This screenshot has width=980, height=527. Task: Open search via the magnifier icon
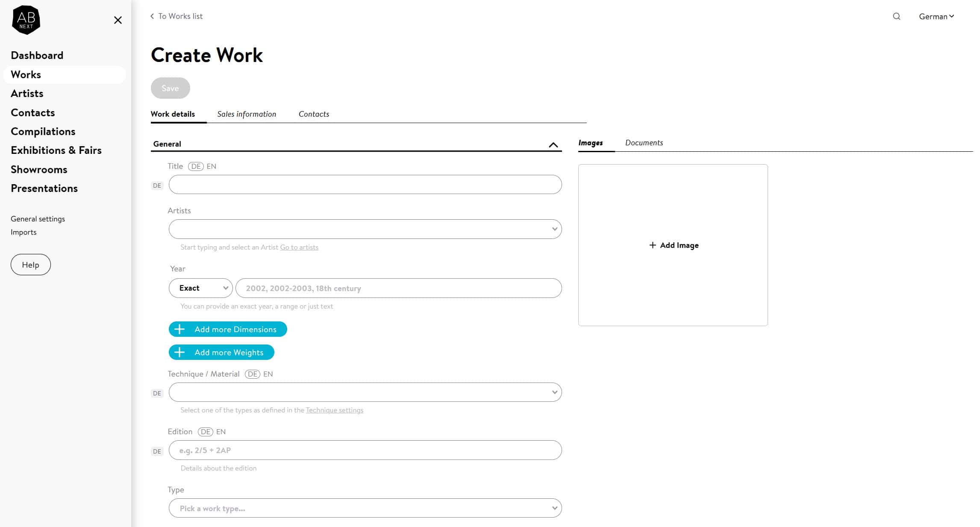pos(897,16)
